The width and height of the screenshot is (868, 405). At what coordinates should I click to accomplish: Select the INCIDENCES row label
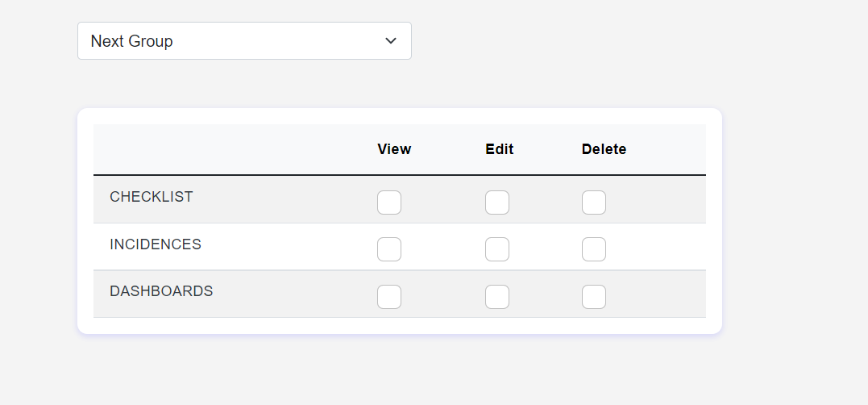click(156, 244)
